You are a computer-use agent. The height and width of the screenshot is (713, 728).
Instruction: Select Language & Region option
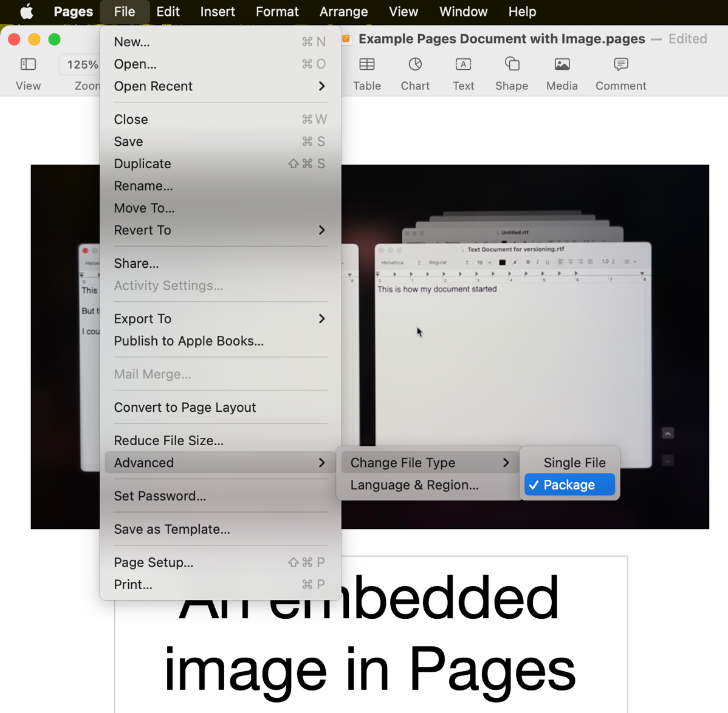pos(414,485)
